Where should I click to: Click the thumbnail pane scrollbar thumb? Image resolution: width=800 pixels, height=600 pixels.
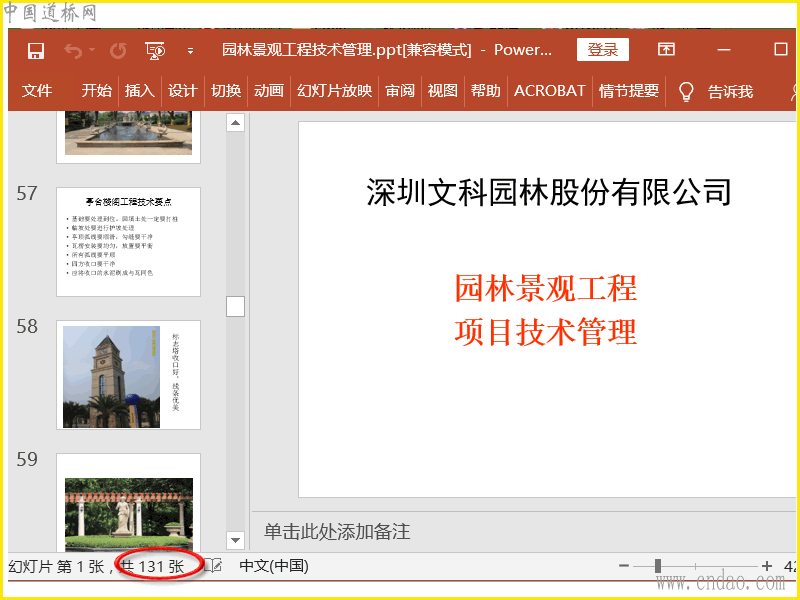235,307
